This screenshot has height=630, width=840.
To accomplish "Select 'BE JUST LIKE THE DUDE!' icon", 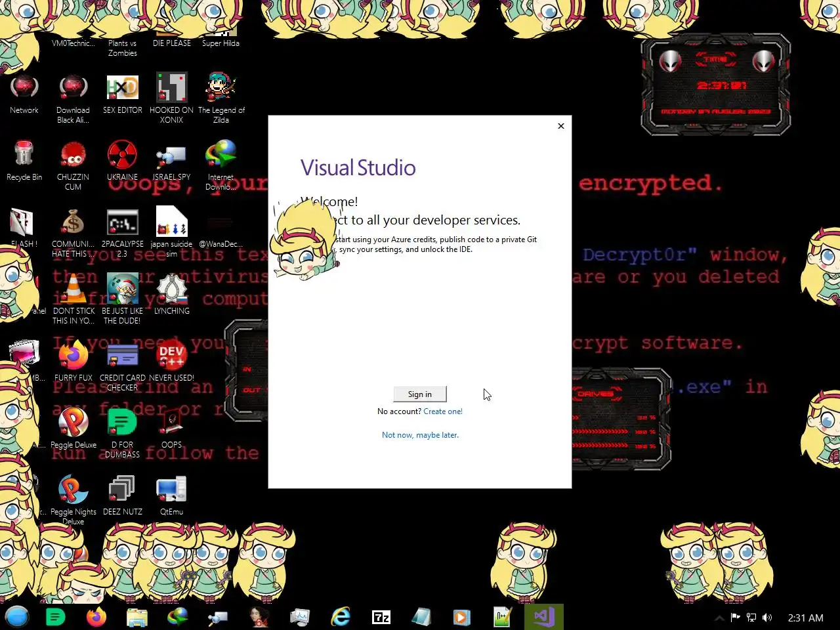I will click(122, 299).
